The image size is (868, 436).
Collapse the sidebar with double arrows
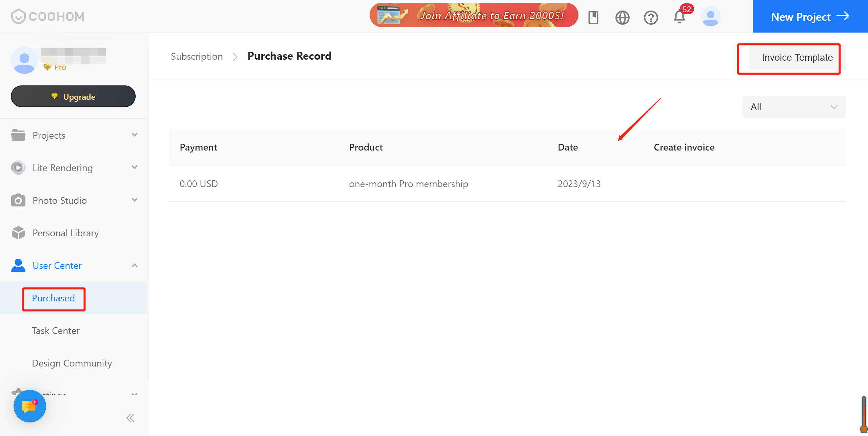pos(130,418)
